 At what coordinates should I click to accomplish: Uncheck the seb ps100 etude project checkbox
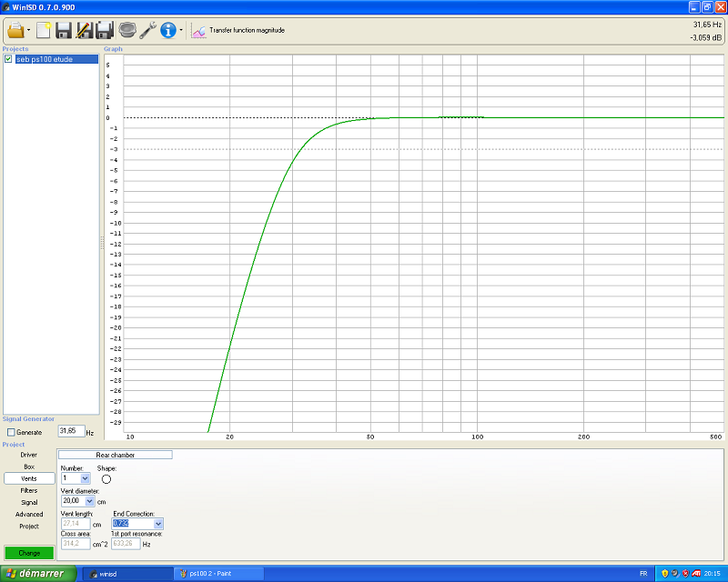click(x=8, y=59)
